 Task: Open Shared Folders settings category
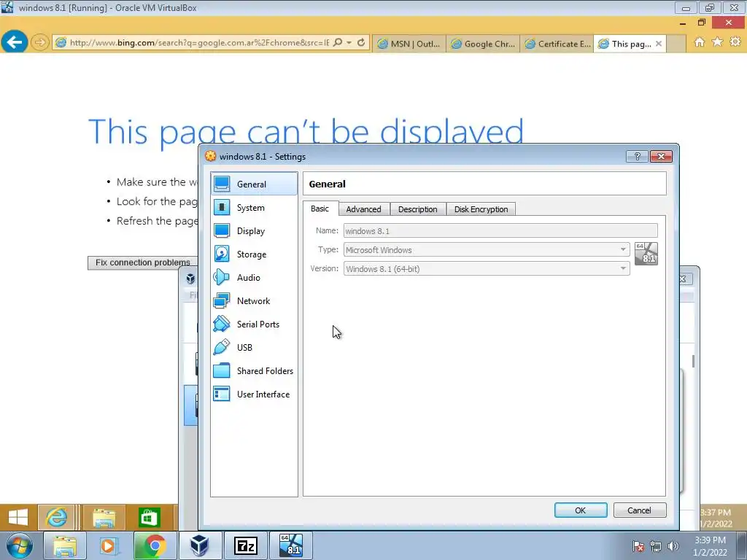(254, 371)
